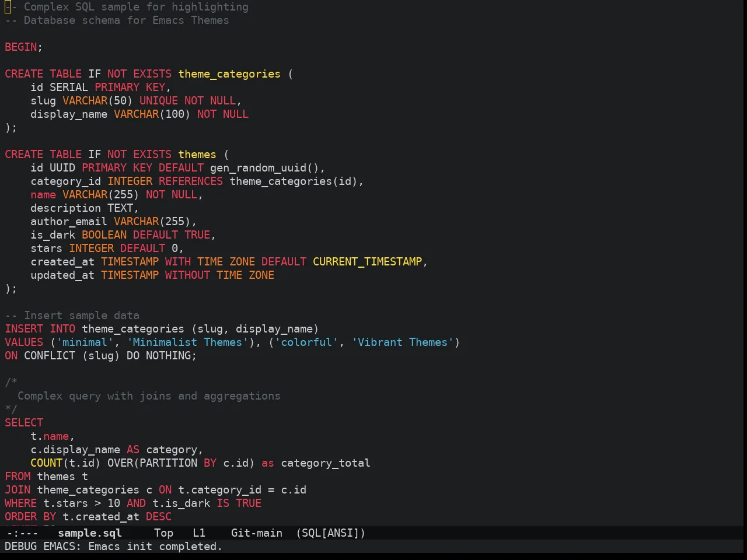This screenshot has height=560, width=747.
Task: Click the WHERE keyword
Action: pyautogui.click(x=21, y=503)
